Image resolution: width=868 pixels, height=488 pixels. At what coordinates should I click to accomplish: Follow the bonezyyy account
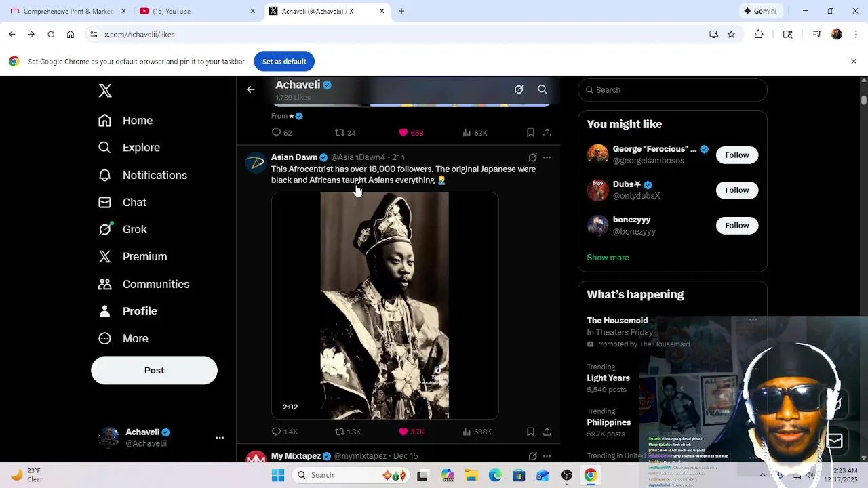[x=737, y=226]
